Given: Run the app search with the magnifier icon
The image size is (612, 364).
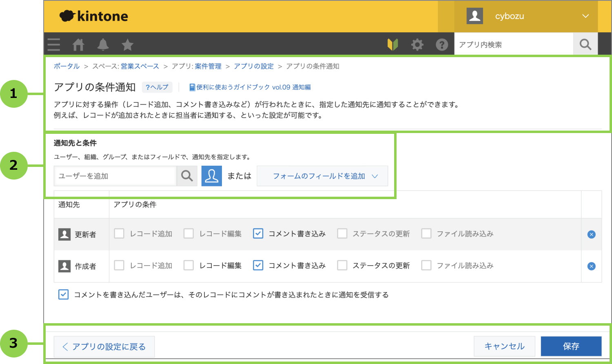Looking at the screenshot, I should point(585,44).
